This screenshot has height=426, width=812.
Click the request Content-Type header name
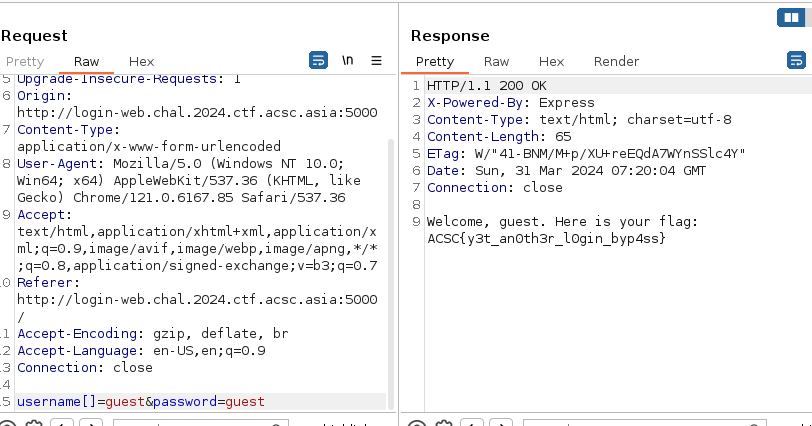tap(65, 129)
